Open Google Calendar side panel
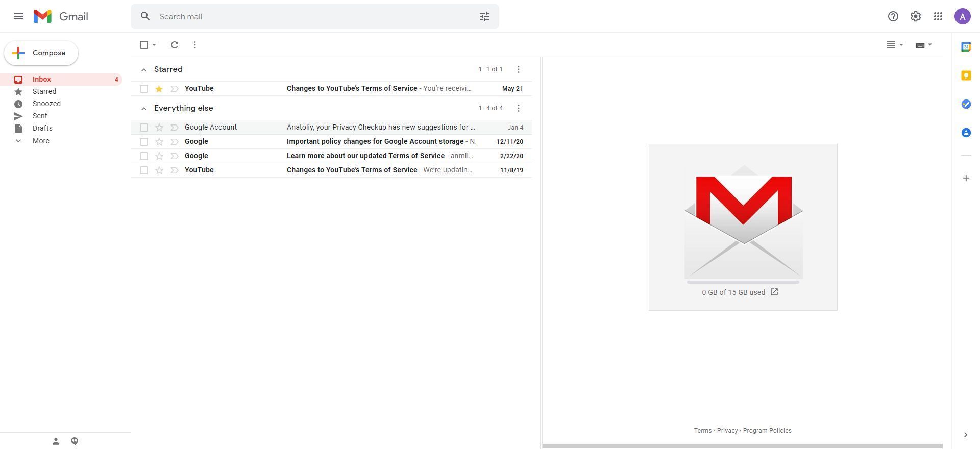 click(966, 47)
